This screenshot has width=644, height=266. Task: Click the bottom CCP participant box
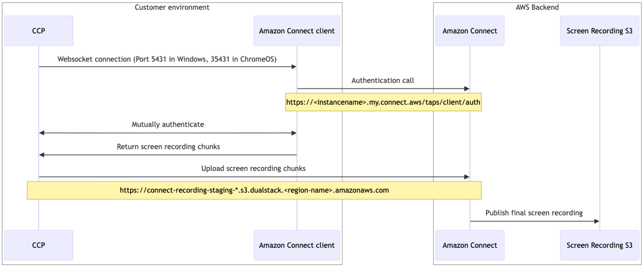pyautogui.click(x=38, y=245)
